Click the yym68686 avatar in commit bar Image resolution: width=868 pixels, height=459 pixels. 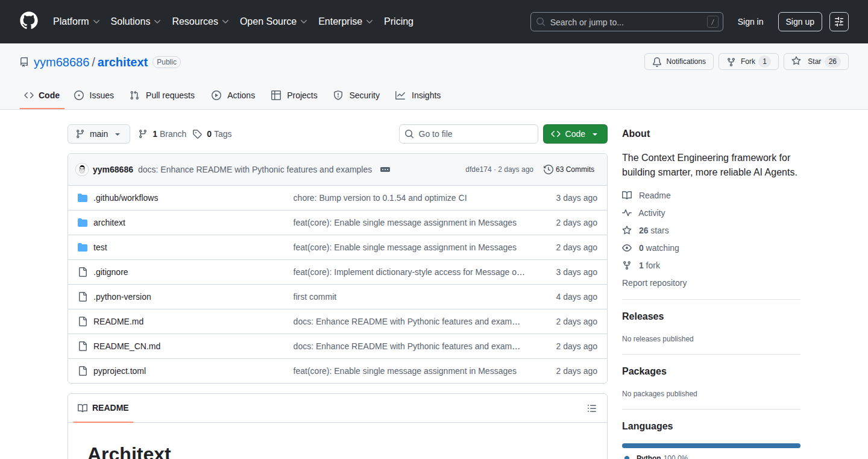click(x=82, y=169)
